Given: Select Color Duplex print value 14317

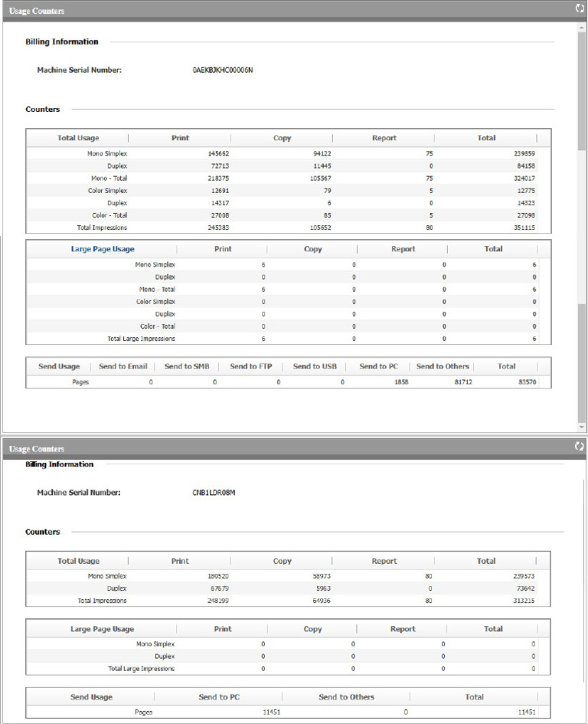Looking at the screenshot, I should 220,203.
